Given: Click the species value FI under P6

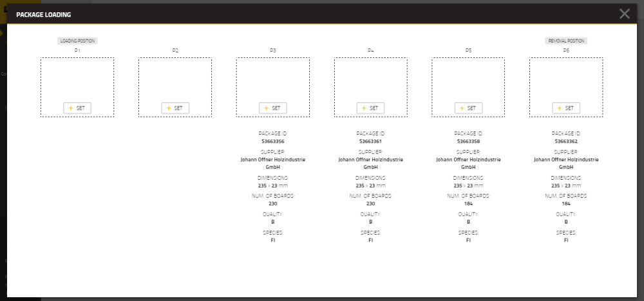Looking at the screenshot, I should (566, 240).
